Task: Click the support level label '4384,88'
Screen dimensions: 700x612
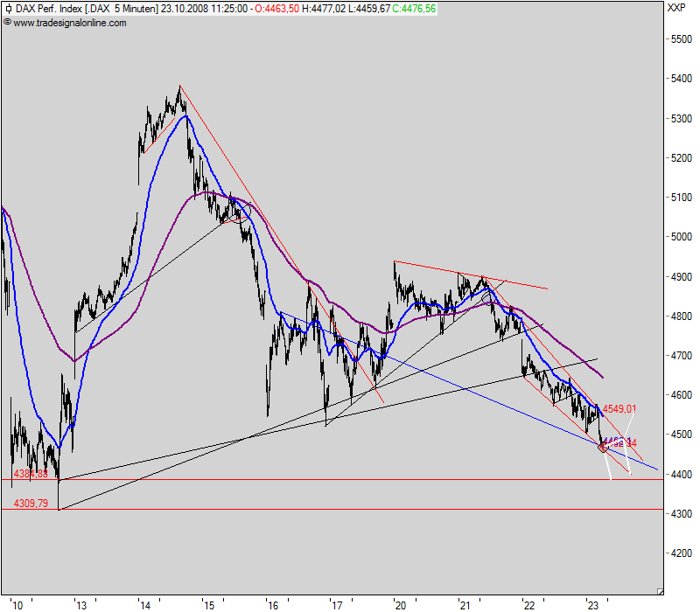Action: 31,474
